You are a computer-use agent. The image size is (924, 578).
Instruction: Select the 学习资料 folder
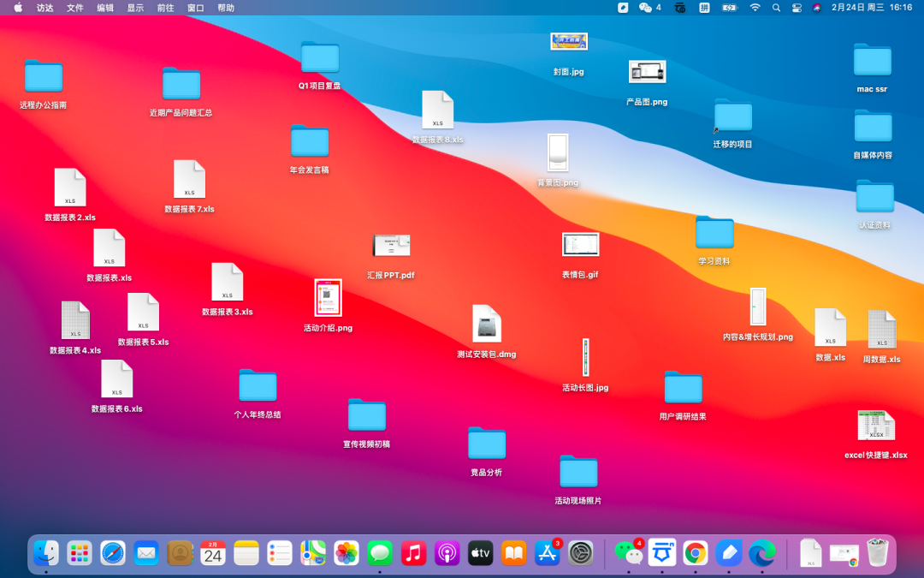[x=714, y=240]
